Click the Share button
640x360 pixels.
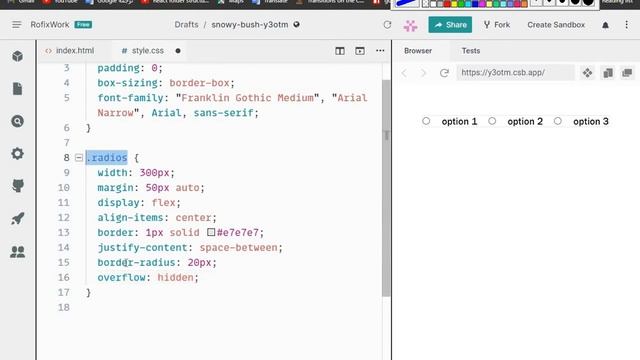pyautogui.click(x=450, y=25)
